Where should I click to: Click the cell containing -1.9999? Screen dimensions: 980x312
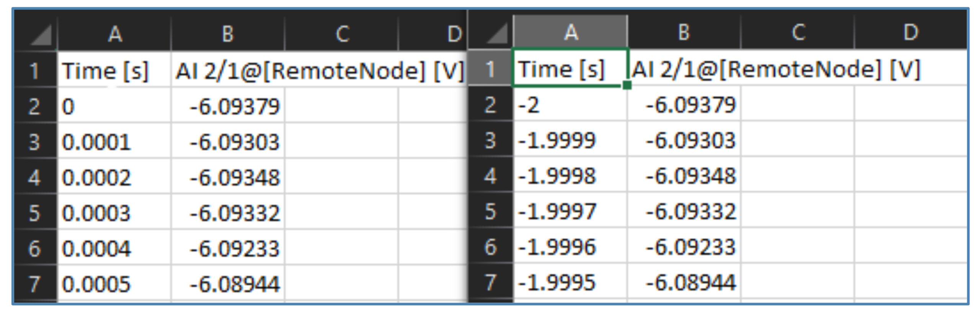click(569, 140)
